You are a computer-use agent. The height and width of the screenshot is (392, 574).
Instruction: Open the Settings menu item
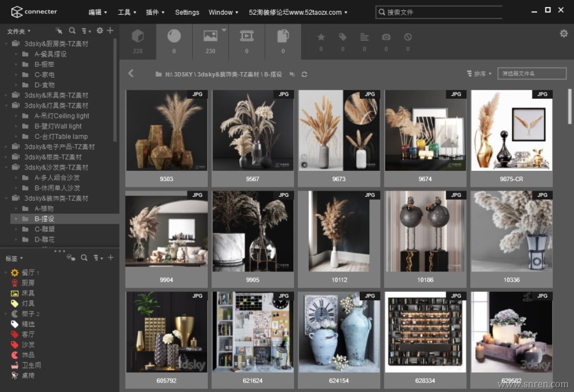point(187,12)
